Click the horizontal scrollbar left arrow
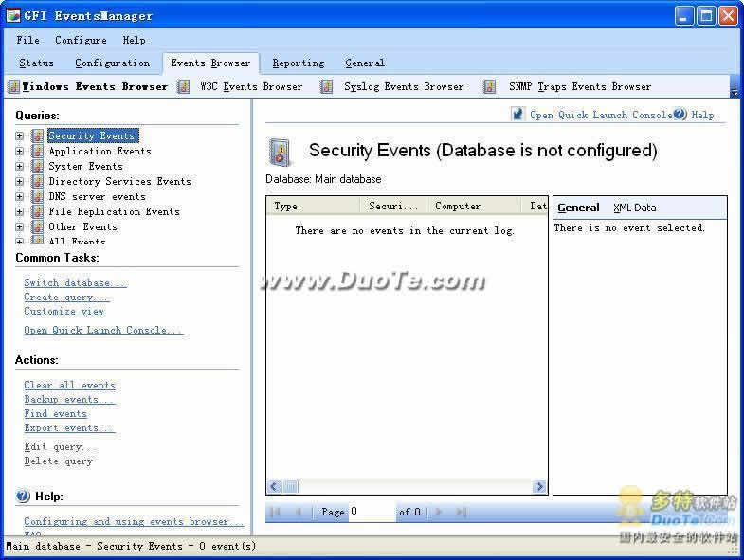 [x=274, y=486]
